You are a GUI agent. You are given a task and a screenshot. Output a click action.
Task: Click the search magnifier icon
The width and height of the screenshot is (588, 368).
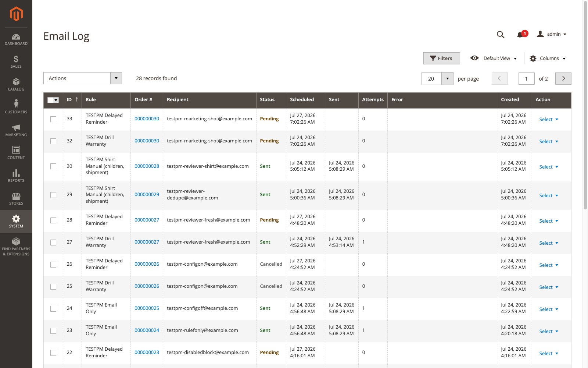501,35
